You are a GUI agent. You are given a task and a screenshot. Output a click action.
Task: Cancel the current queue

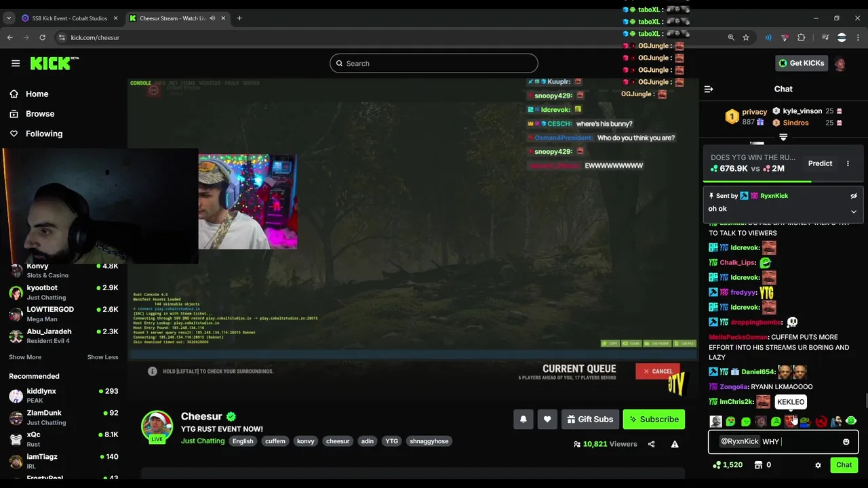(658, 371)
